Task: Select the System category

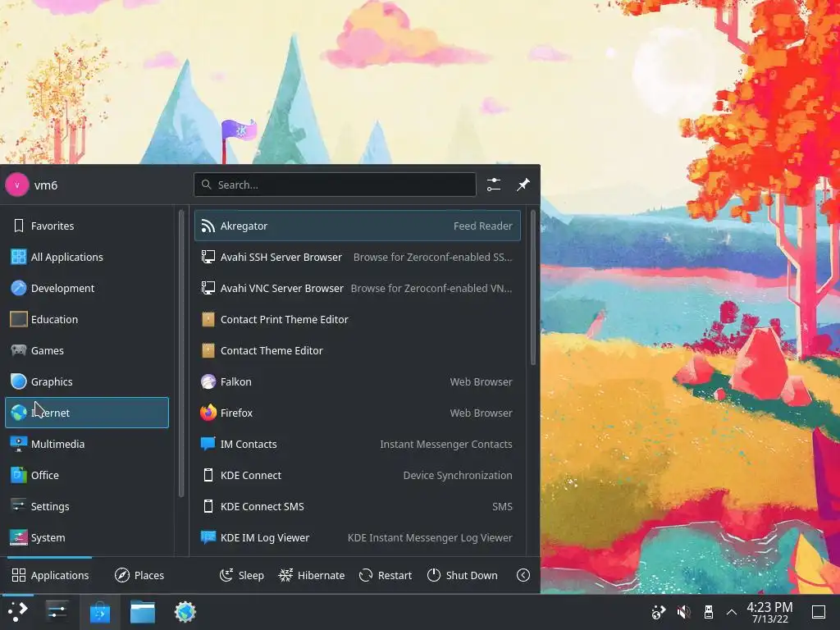Action: [87, 537]
